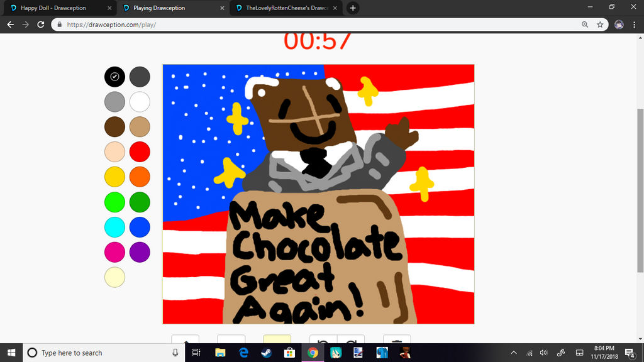Image resolution: width=644 pixels, height=362 pixels.
Task: Pick the yellow color swatch
Action: pyautogui.click(x=114, y=177)
